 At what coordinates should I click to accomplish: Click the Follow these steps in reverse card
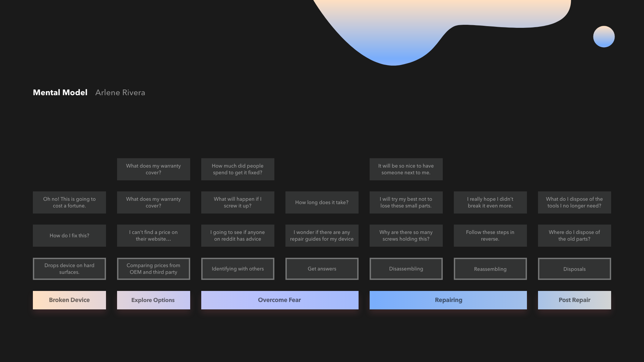point(490,236)
